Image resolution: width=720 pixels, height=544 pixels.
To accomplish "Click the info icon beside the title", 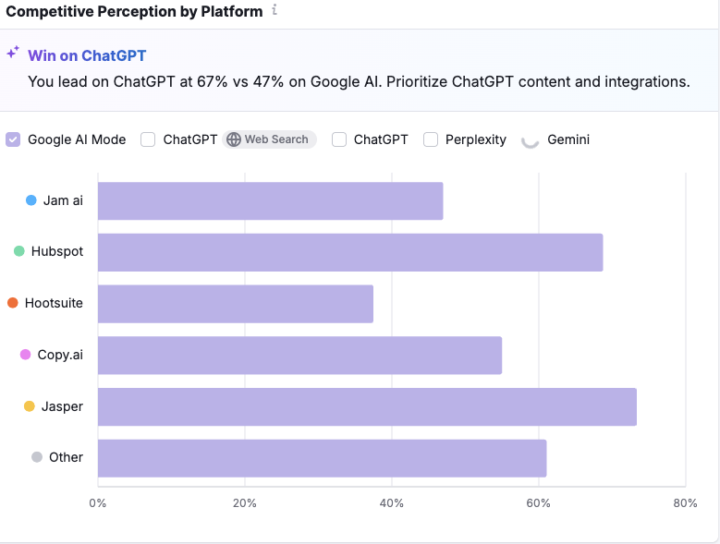I will [275, 10].
